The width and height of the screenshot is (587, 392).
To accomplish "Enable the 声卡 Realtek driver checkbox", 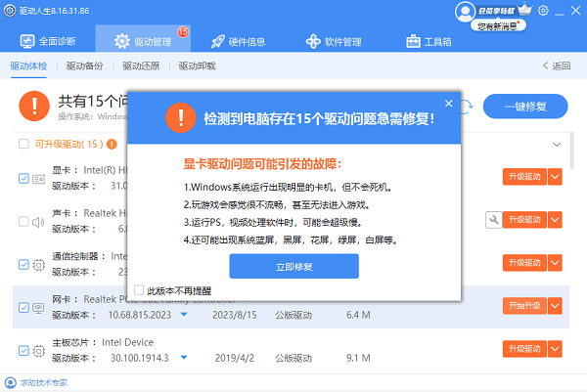I will [x=24, y=221].
